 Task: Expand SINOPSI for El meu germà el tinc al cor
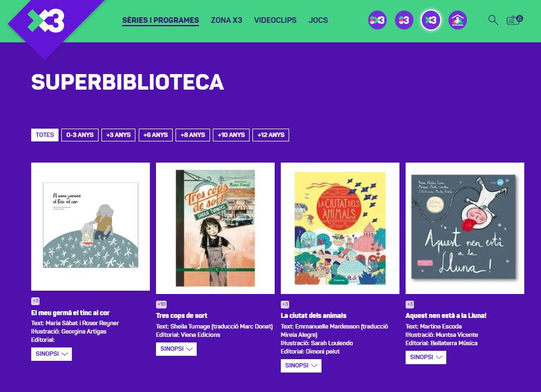(51, 354)
